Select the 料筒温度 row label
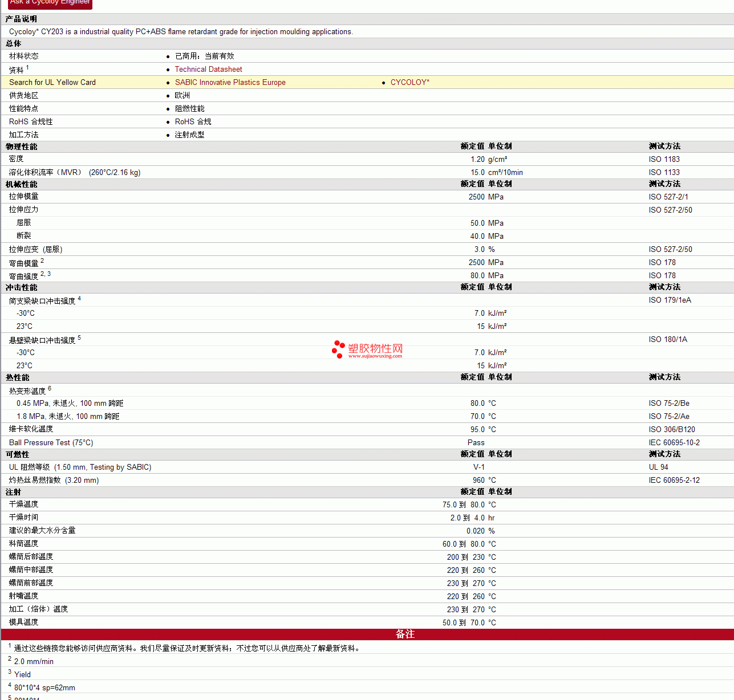This screenshot has width=734, height=700. point(24,544)
